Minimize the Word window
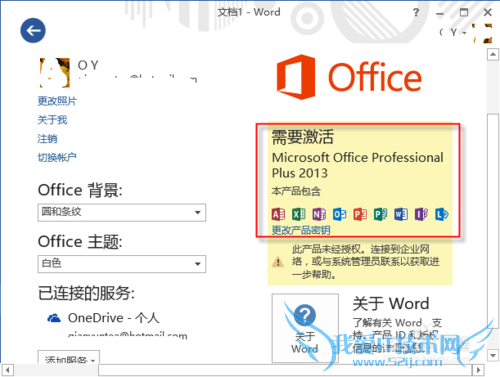The image size is (500, 377). coord(440,13)
